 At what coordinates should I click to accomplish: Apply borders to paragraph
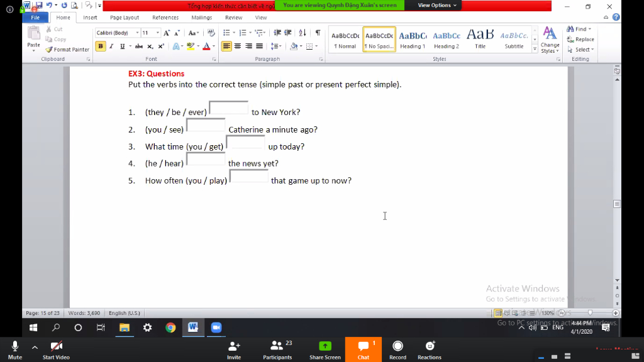click(x=309, y=47)
